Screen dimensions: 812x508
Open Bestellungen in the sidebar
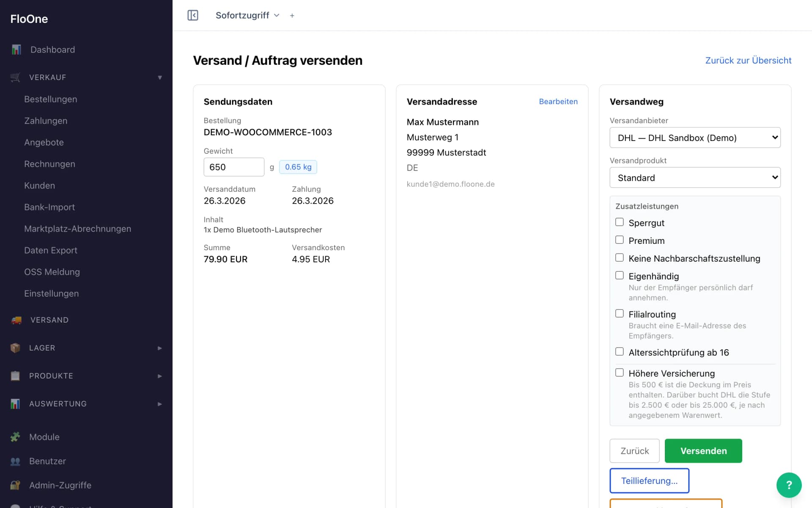tap(51, 99)
